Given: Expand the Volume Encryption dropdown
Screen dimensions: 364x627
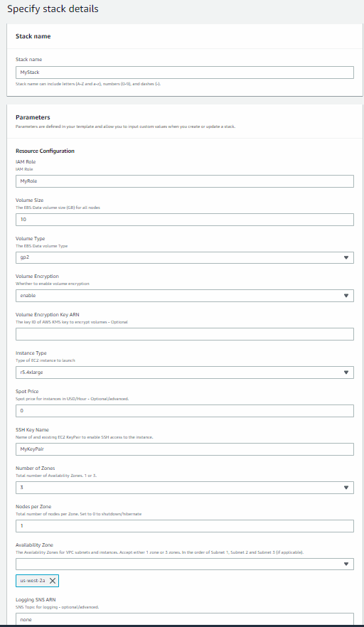Looking at the screenshot, I should [x=346, y=296].
